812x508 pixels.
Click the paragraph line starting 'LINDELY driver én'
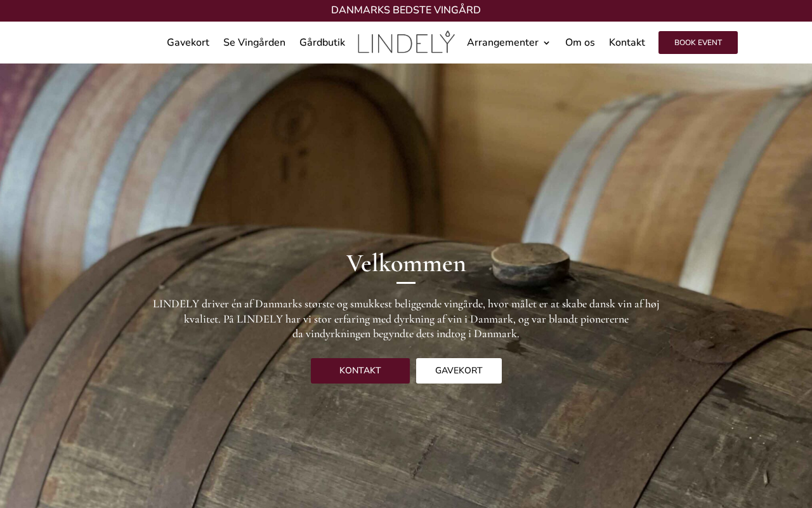pyautogui.click(x=406, y=304)
